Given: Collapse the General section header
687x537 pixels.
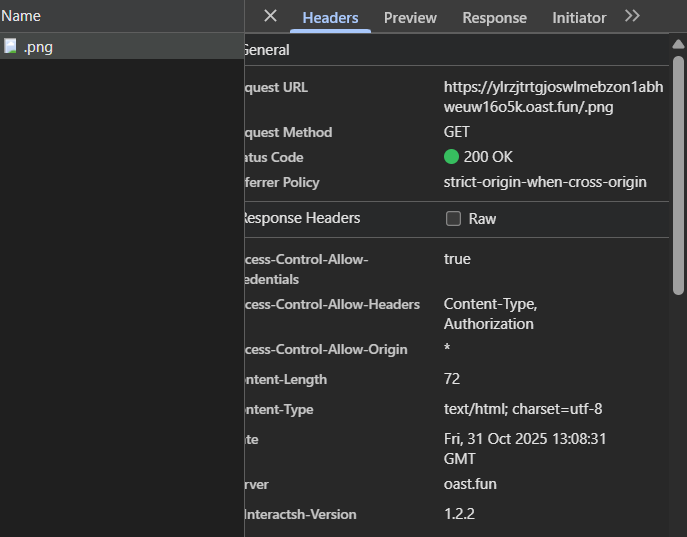Looking at the screenshot, I should (266, 50).
